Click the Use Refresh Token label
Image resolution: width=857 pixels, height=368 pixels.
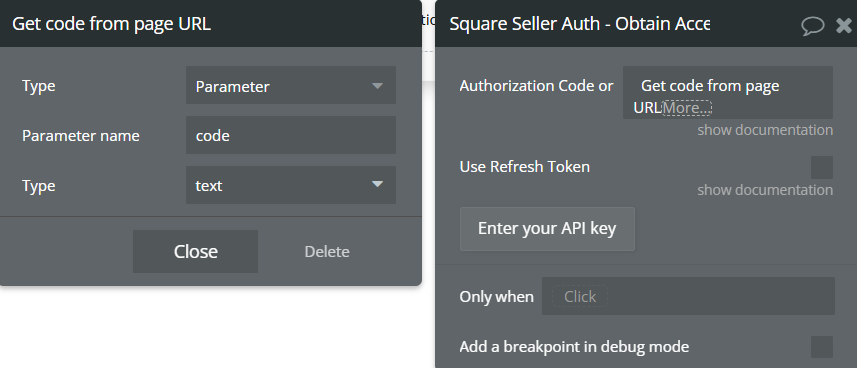coord(525,167)
